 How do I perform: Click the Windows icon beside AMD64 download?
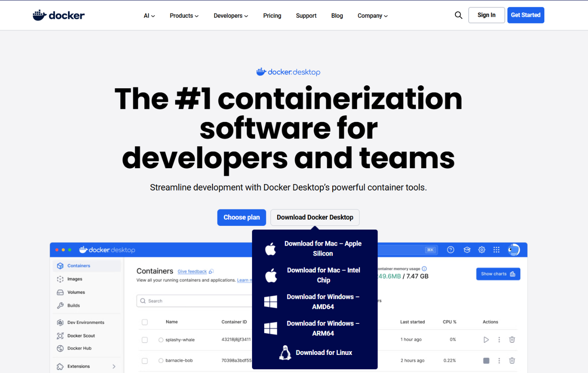pos(270,302)
